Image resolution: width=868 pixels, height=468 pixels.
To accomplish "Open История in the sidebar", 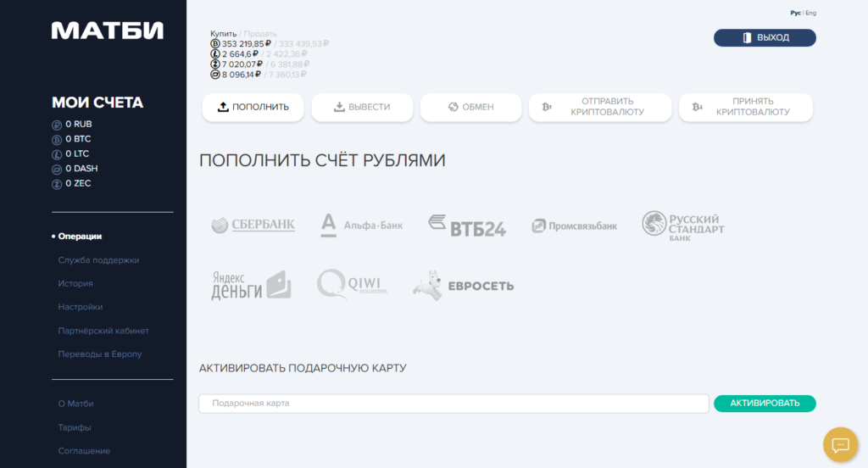I will [x=75, y=283].
